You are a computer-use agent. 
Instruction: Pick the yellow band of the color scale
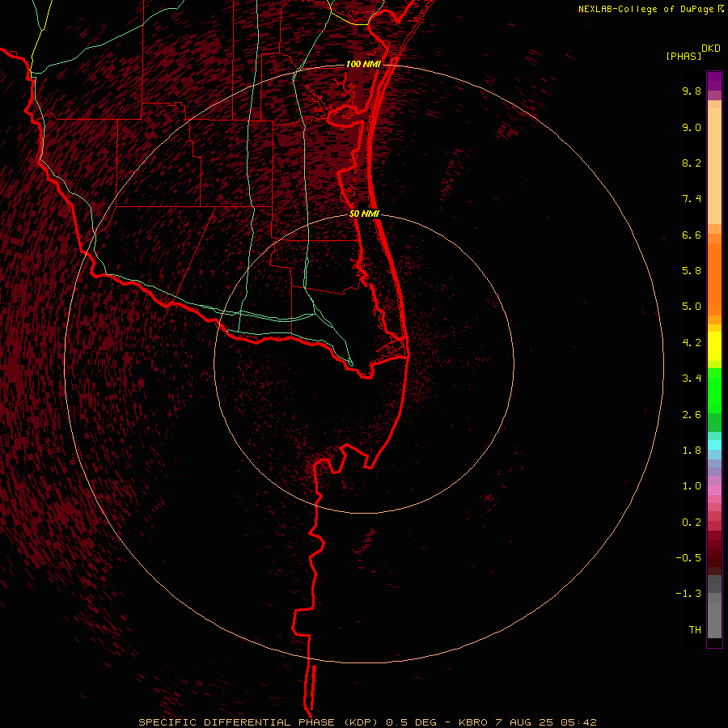(714, 346)
